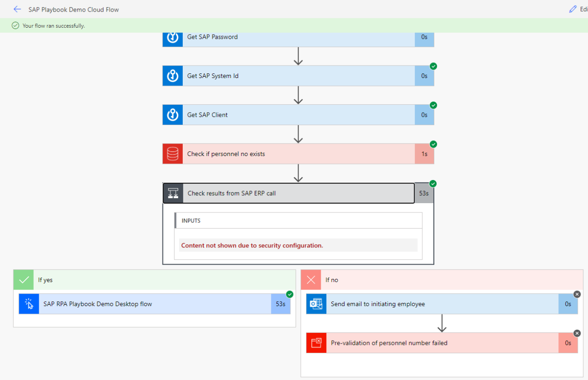This screenshot has height=380, width=588.
Task: Click the Outlook icon on Send email step
Action: pos(316,304)
